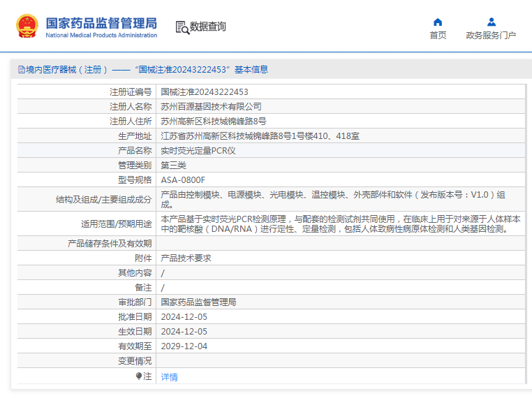Viewport: 532px width, 396px height.
Task: Select approving department 国家药品监督管理局 cell
Action: click(198, 302)
